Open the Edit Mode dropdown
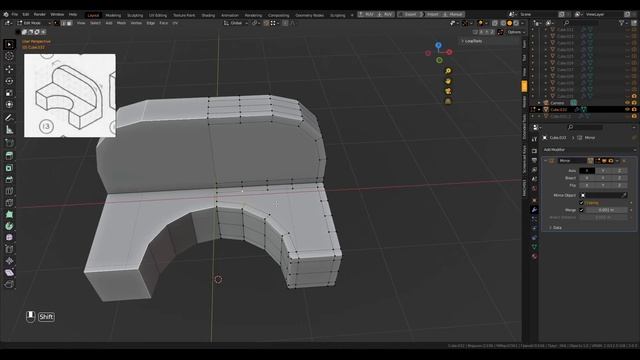Image resolution: width=640 pixels, height=360 pixels. (33, 23)
